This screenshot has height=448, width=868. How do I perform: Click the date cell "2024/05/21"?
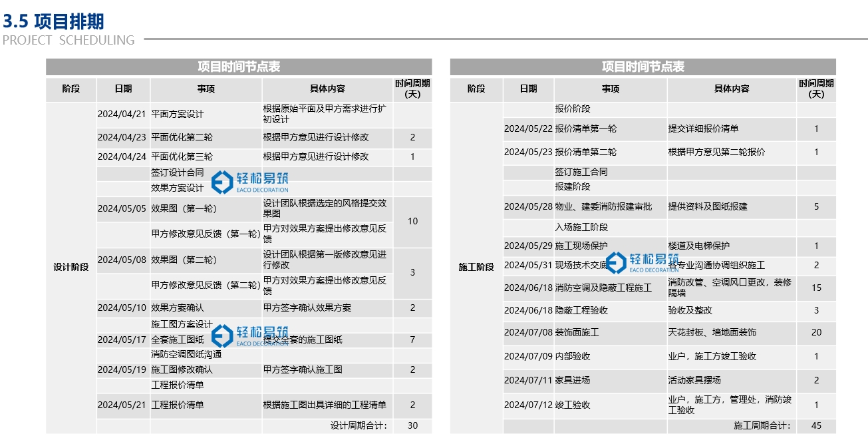coord(122,405)
